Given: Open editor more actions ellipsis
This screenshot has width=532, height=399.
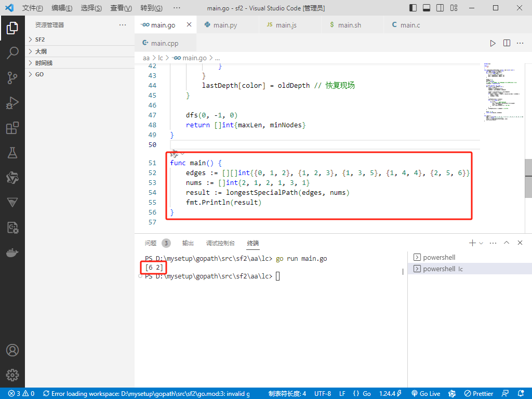Looking at the screenshot, I should click(x=520, y=43).
